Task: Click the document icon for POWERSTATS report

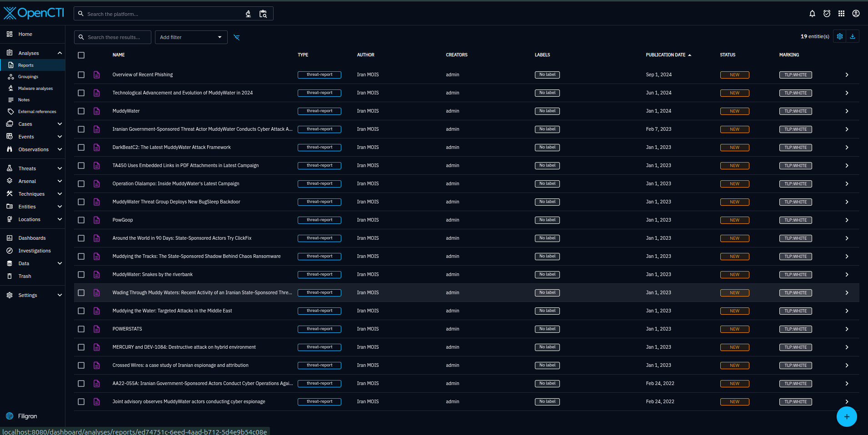Action: pyautogui.click(x=97, y=329)
